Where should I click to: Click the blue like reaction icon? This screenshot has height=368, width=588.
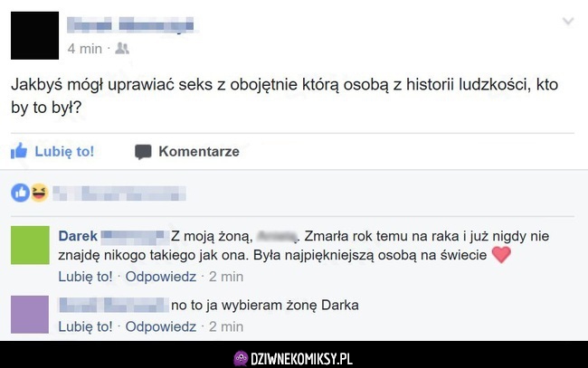tap(20, 193)
